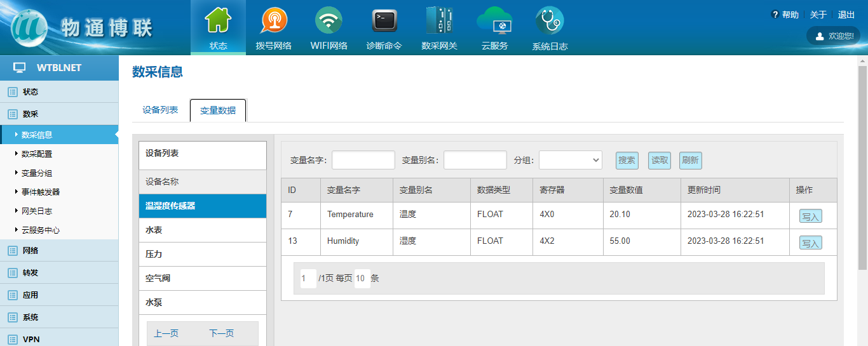Open 数采配置 in the sidebar
The image size is (868, 346).
point(37,154)
